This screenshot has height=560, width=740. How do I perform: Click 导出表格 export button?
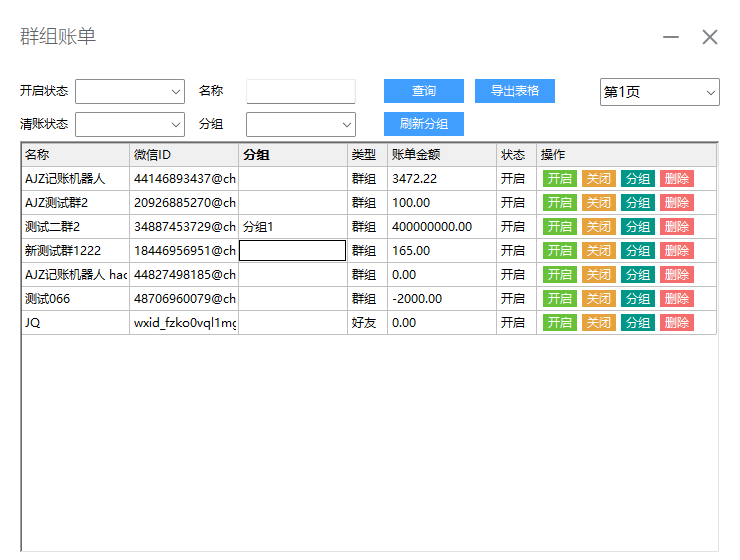514,91
